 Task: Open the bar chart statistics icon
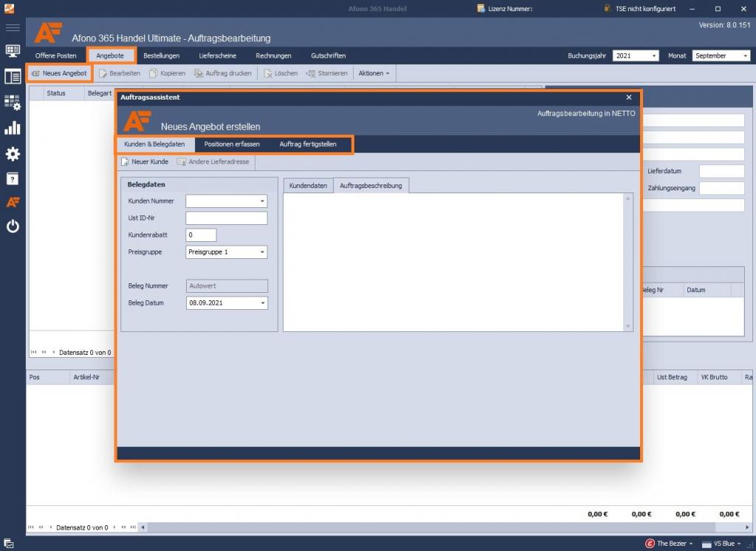13,128
